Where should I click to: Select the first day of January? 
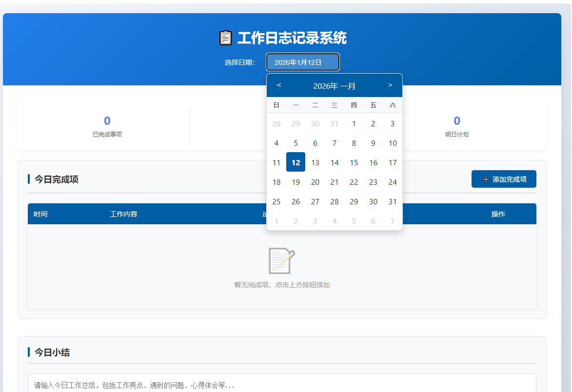[354, 123]
